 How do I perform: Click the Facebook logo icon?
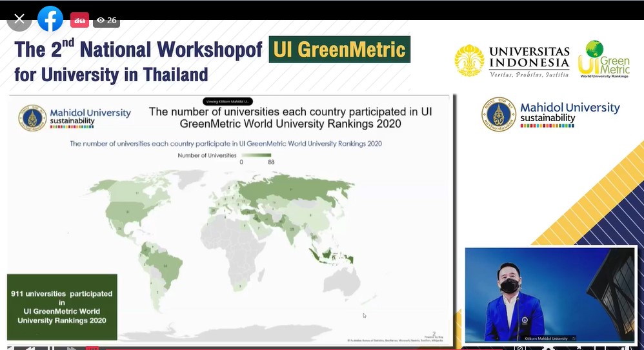tap(50, 19)
